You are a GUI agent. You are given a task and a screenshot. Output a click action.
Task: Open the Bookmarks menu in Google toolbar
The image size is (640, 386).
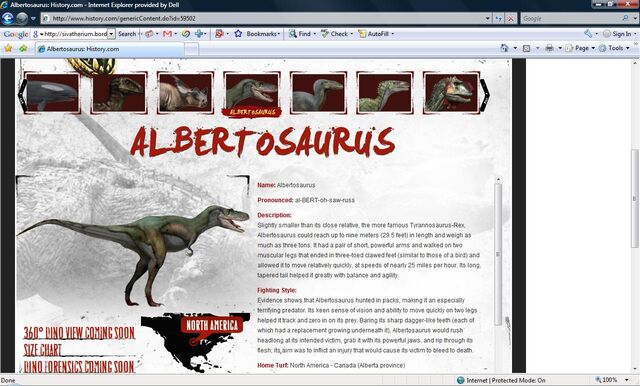coord(263,34)
